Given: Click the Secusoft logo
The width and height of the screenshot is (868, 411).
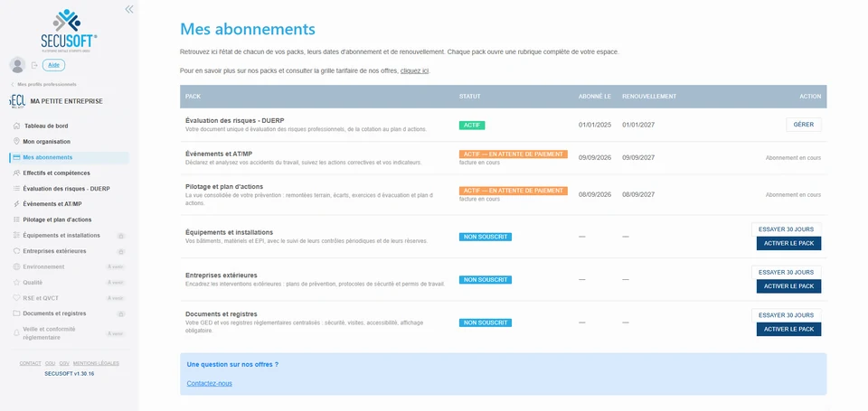Looking at the screenshot, I should point(69,31).
